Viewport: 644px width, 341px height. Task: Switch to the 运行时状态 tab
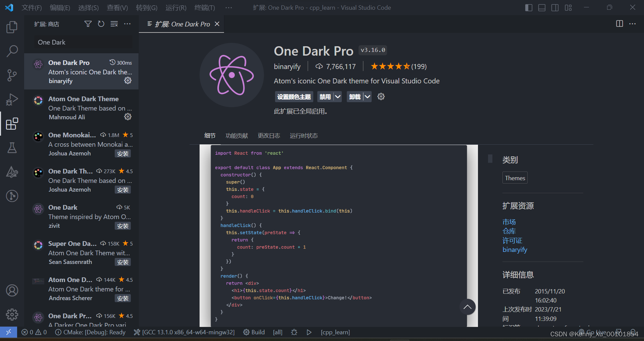coord(304,136)
